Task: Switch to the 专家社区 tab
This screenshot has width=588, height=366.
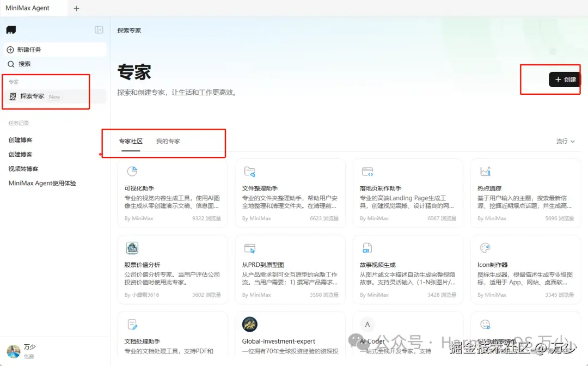Action: pyautogui.click(x=131, y=141)
